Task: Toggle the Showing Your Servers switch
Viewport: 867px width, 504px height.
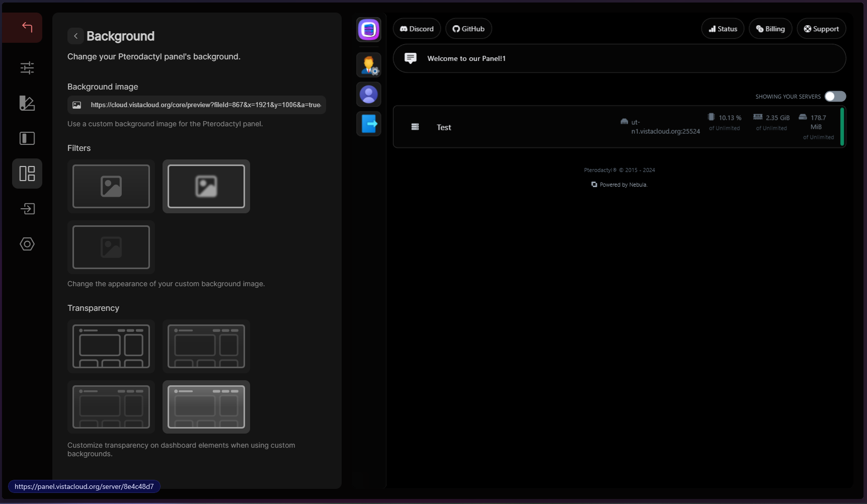Action: [835, 97]
